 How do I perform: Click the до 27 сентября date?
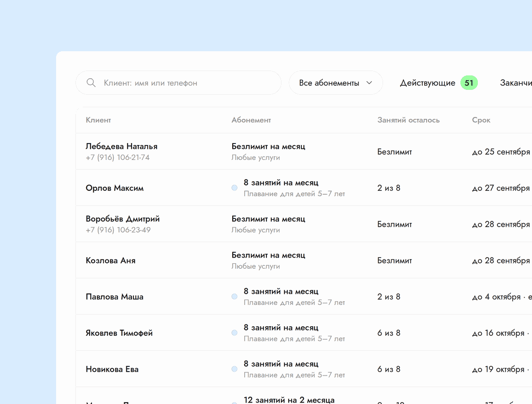point(501,188)
